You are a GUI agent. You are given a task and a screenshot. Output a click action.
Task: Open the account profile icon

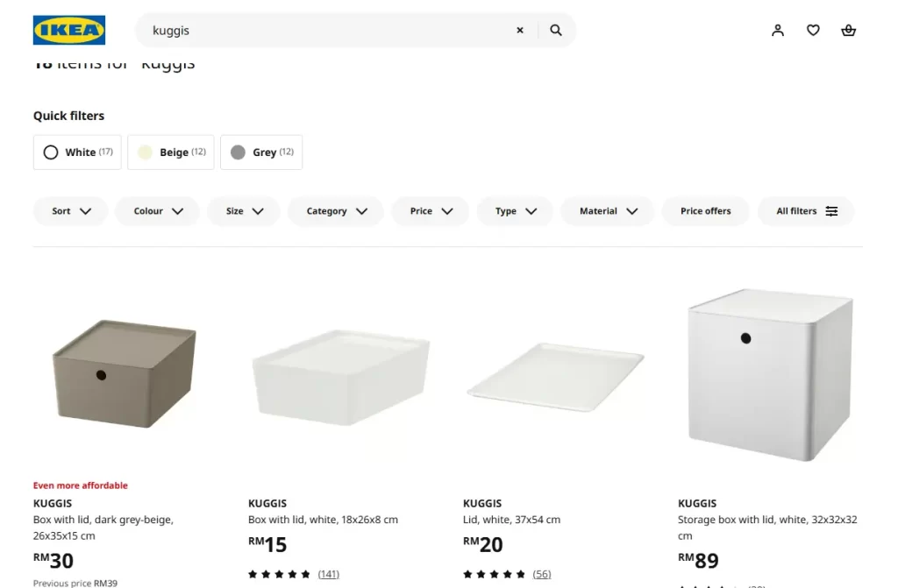(x=778, y=29)
